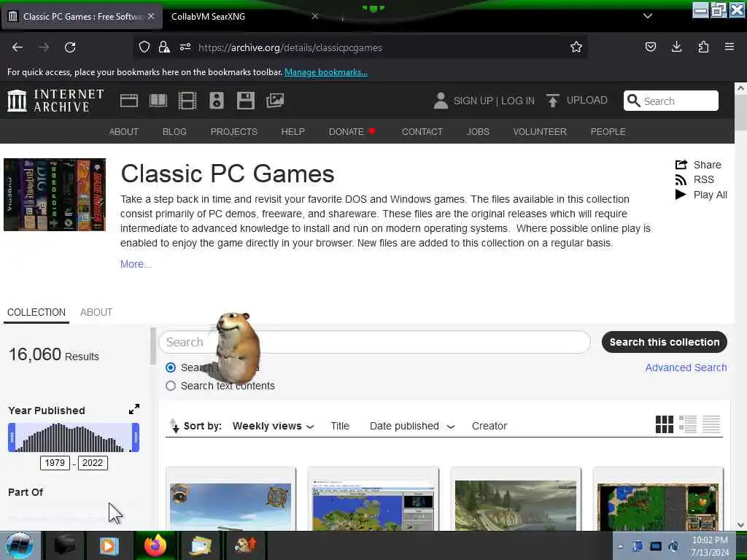Click the taskbar clock 10:02 PM
This screenshot has height=560, width=747.
(710, 540)
